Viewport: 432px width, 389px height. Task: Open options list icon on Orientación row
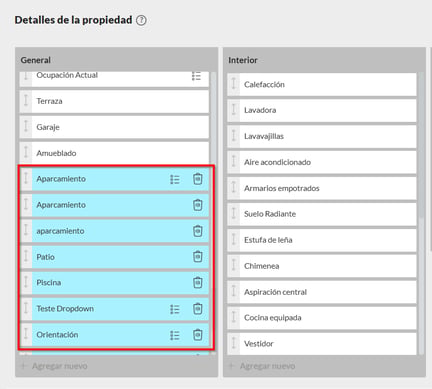click(175, 335)
